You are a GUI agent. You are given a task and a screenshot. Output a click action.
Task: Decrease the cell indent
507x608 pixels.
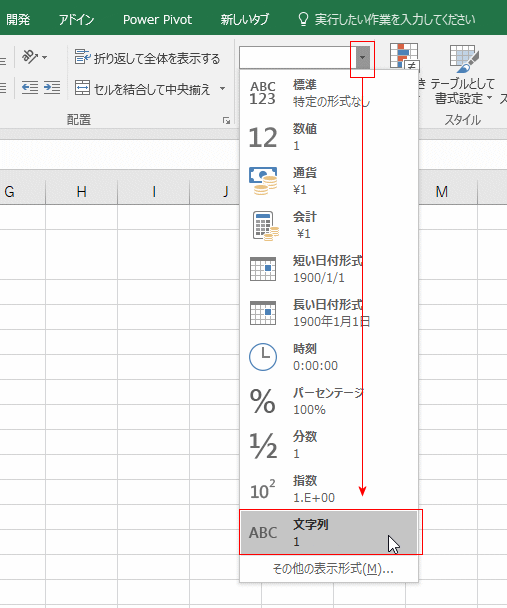[29, 88]
